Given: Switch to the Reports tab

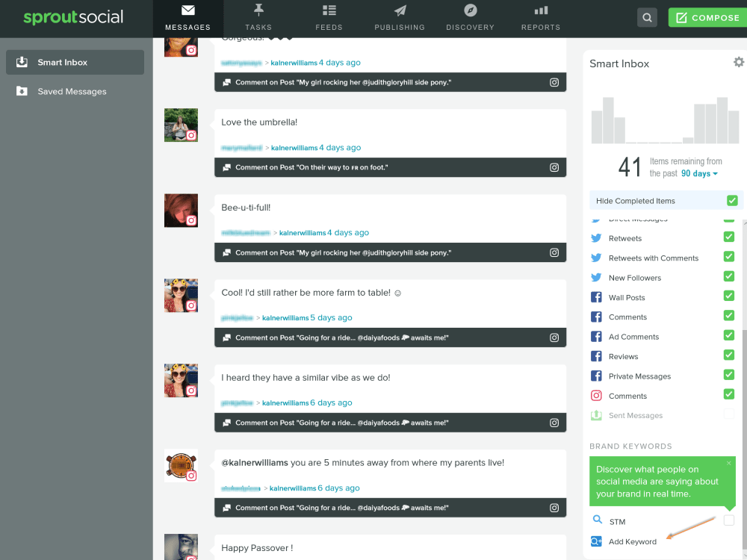Looking at the screenshot, I should [x=541, y=18].
